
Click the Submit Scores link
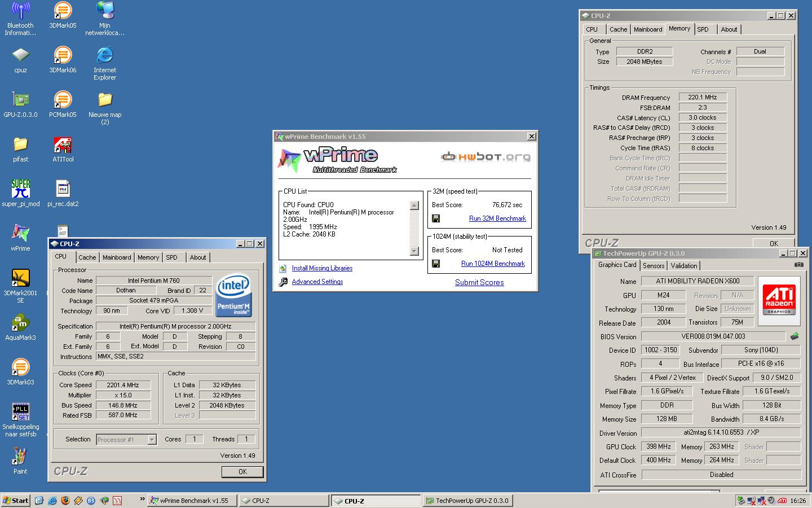tap(479, 282)
